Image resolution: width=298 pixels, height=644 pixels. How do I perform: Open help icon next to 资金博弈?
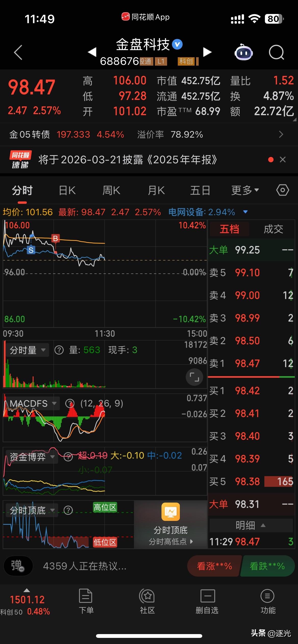coord(68,457)
